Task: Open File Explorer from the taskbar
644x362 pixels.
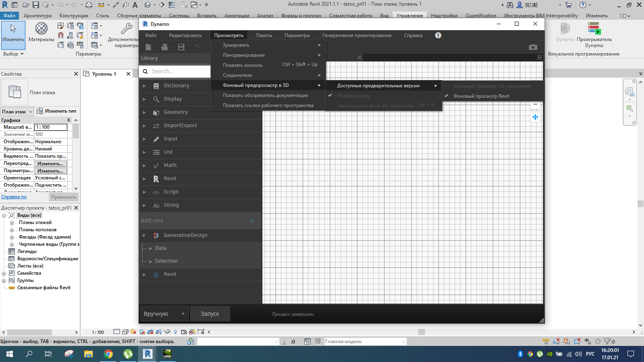Action: (x=89, y=354)
